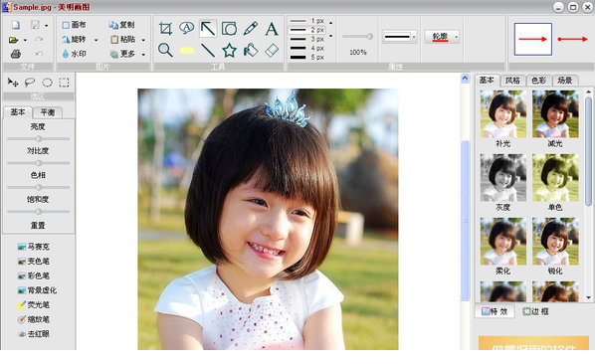The width and height of the screenshot is (595, 364).
Task: Click the 亮度 brightness slider
Action: [39, 139]
